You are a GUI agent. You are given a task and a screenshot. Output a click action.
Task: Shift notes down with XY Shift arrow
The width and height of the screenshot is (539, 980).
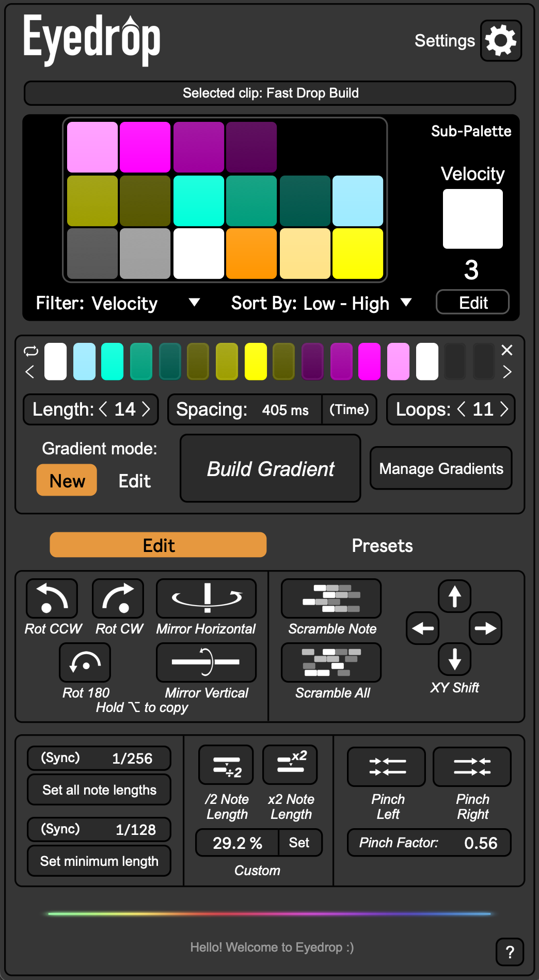click(x=454, y=659)
